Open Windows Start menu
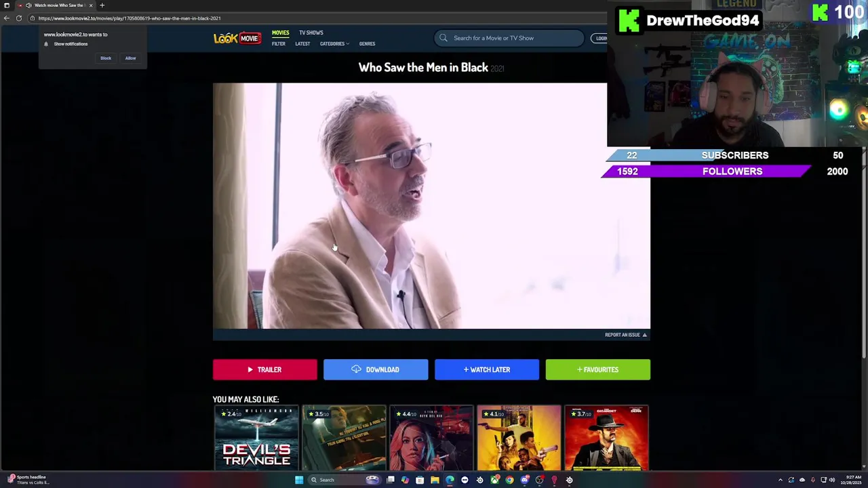The image size is (868, 488). [299, 480]
